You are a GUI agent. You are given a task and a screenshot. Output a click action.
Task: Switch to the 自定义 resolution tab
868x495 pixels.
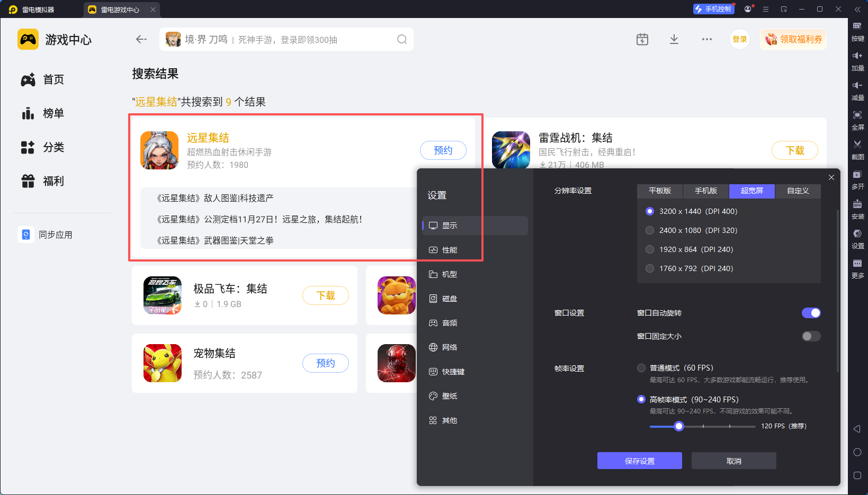pos(798,191)
